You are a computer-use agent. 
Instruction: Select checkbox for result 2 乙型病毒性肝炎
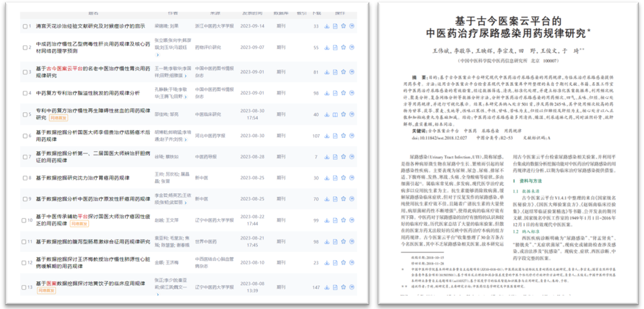pyautogui.click(x=24, y=47)
